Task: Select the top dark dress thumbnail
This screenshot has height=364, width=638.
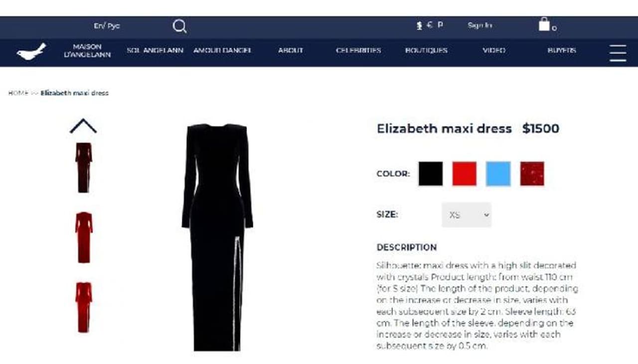Action: [84, 167]
